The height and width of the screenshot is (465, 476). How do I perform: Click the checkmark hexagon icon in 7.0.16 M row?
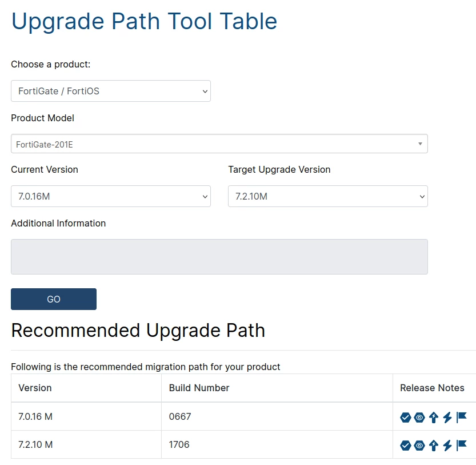point(405,418)
